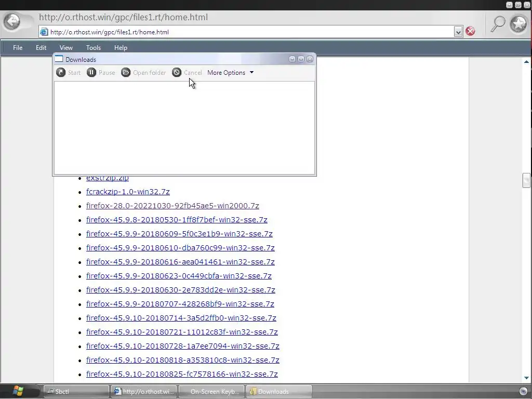Open the magnifier Search icon
This screenshot has height=399, width=532.
pos(498,24)
